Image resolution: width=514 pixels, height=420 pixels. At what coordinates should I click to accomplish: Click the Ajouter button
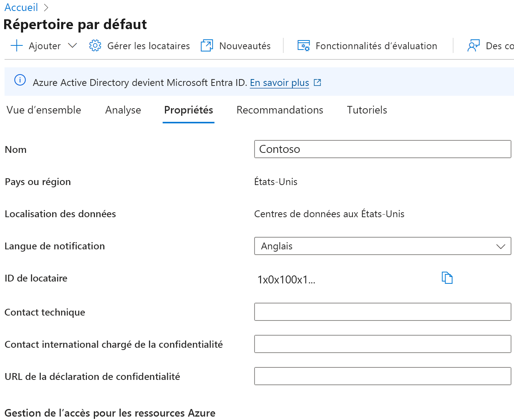44,46
